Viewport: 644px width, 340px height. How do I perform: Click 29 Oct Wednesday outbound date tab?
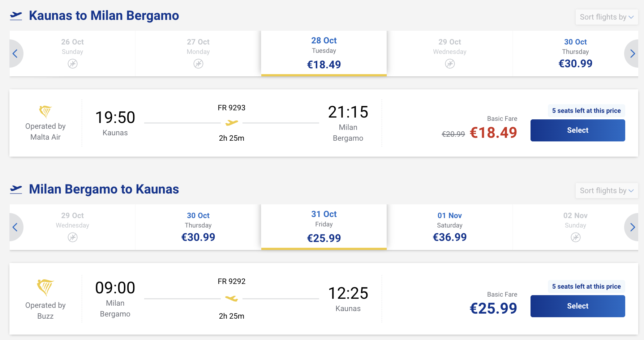[450, 54]
